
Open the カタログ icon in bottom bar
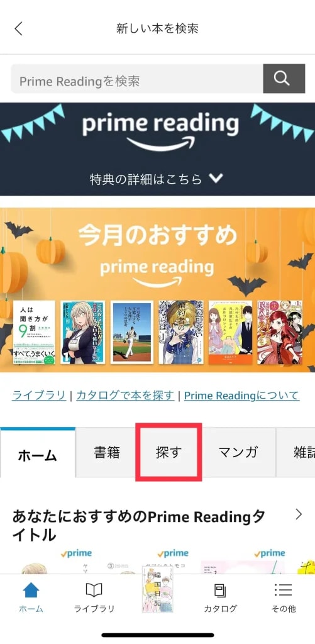coord(221,591)
